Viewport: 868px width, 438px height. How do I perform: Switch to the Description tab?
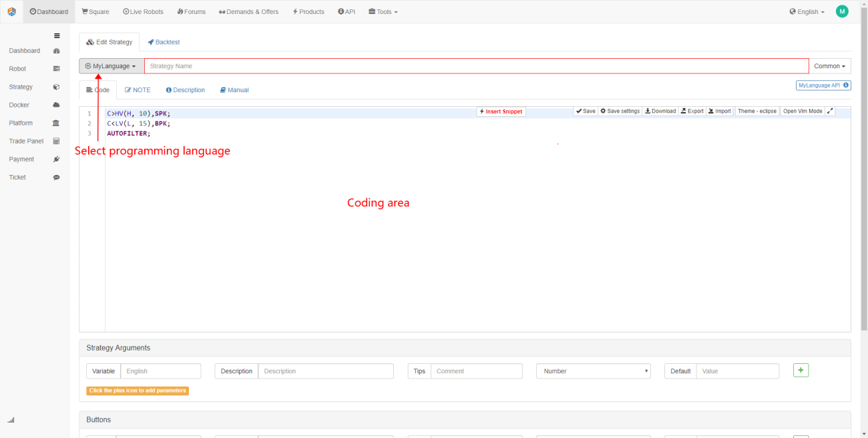186,90
